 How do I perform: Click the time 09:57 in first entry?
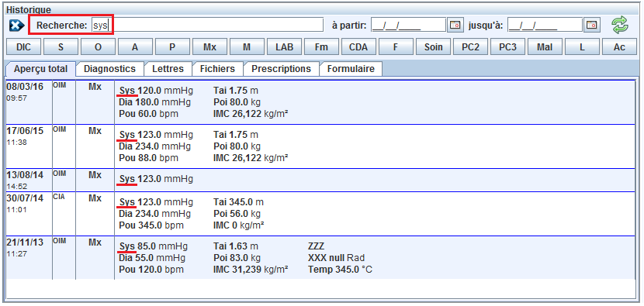[x=16, y=98]
